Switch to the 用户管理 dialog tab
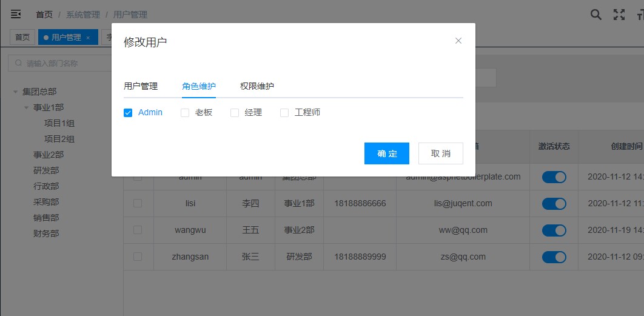The height and width of the screenshot is (316, 644). pos(141,86)
